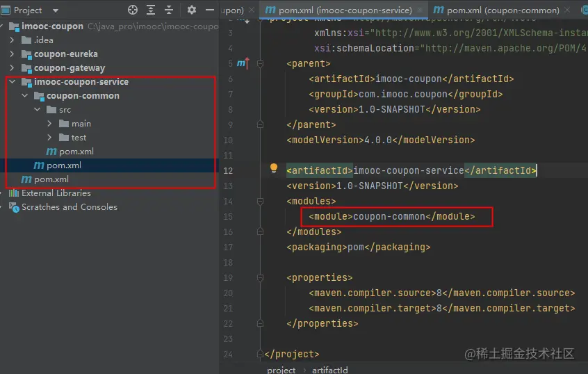
Task: Open the highlighted pom.xml of imooc-coupon-service
Action: (58, 165)
